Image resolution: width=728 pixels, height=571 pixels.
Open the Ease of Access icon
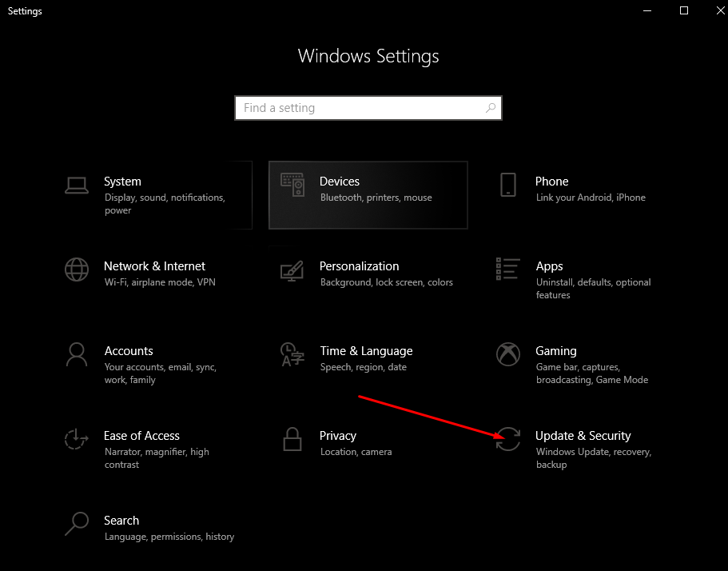(x=77, y=439)
